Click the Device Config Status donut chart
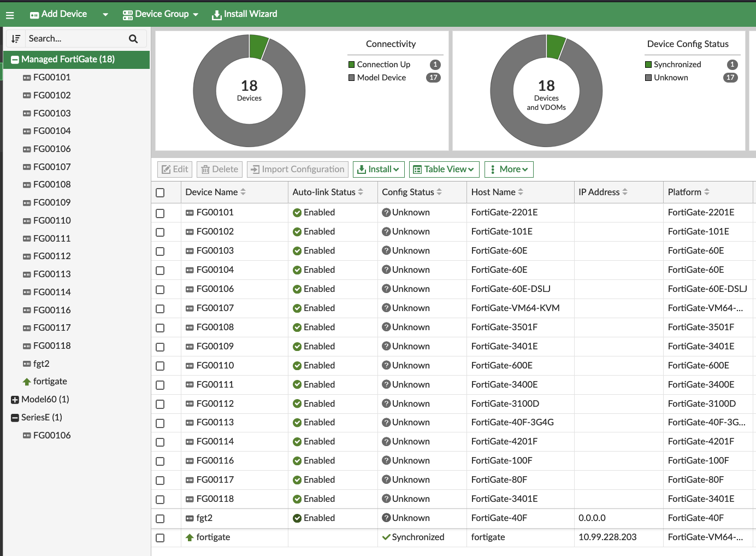The height and width of the screenshot is (556, 756). pyautogui.click(x=546, y=91)
